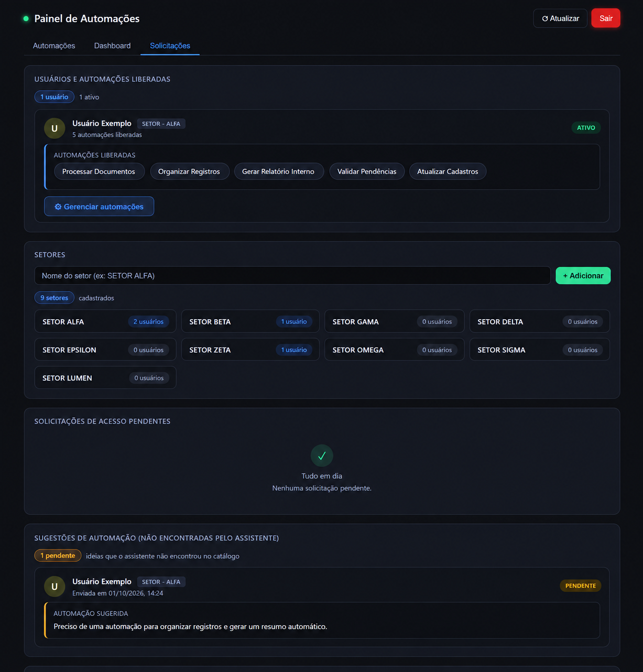
Task: Click the green checkmark icon above Tudo em dia
Action: tap(322, 456)
